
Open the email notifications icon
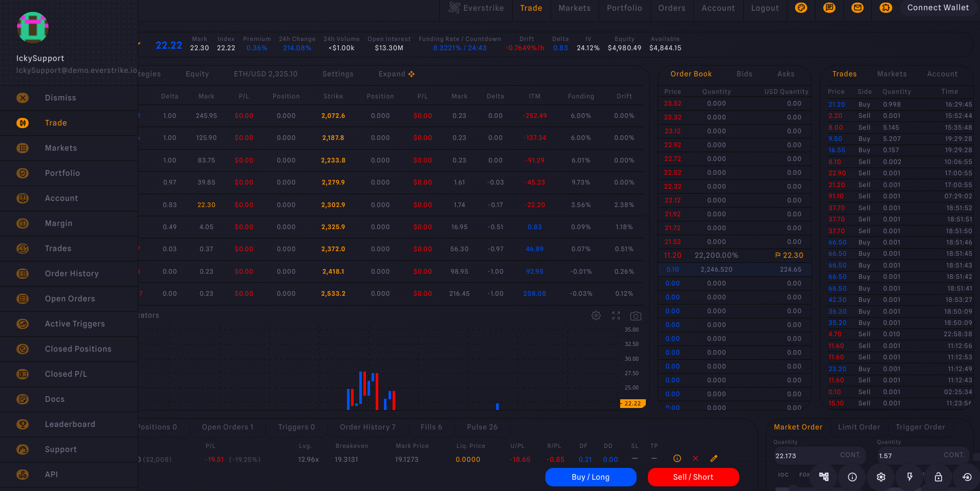point(857,8)
